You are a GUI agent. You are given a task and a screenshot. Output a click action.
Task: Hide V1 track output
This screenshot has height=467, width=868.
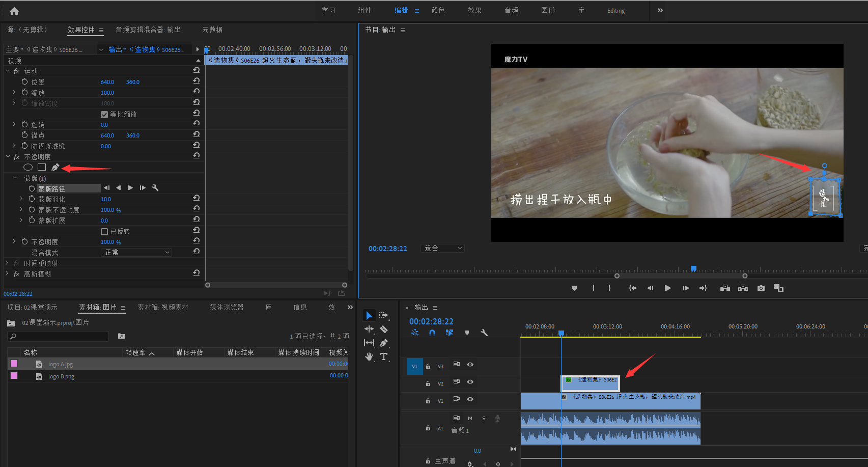click(x=470, y=399)
